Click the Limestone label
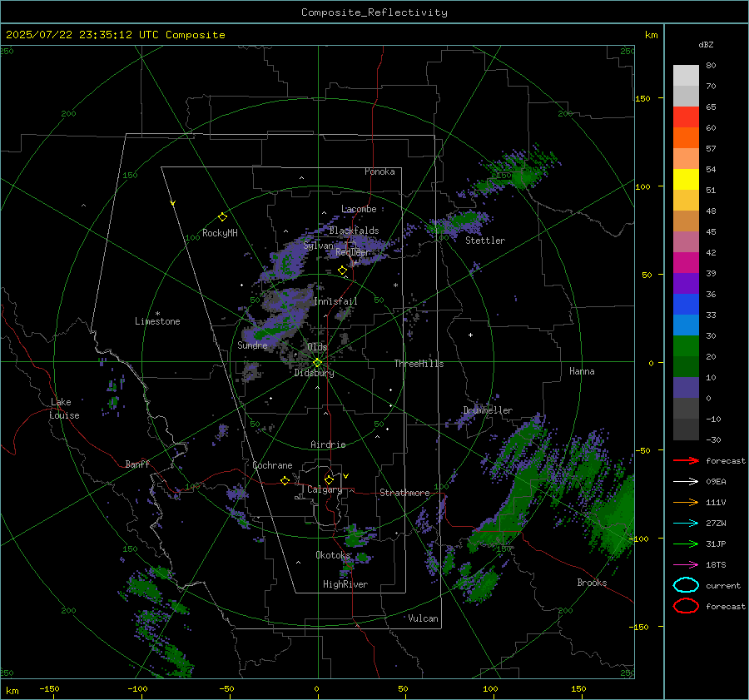The width and height of the screenshot is (749, 700). point(157,321)
